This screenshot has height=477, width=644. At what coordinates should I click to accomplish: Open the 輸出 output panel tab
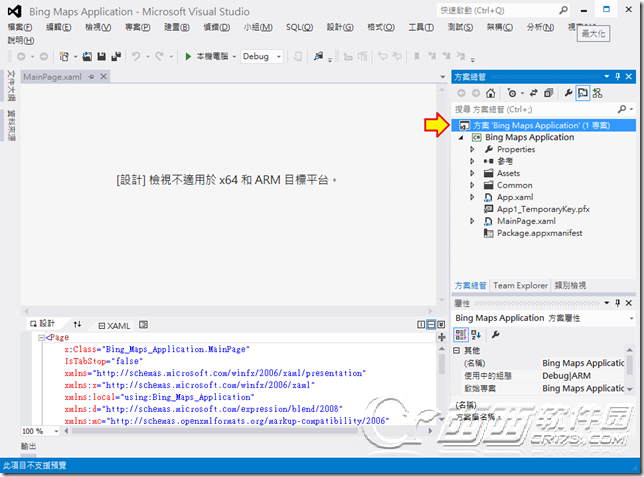pos(28,446)
